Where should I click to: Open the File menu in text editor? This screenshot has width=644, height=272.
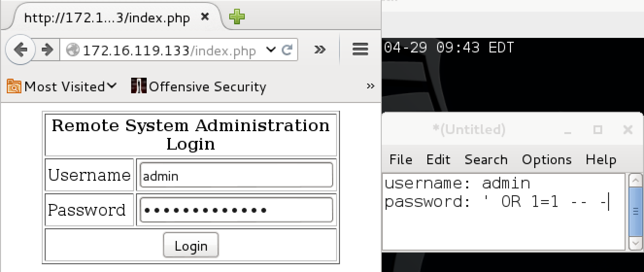(x=401, y=160)
